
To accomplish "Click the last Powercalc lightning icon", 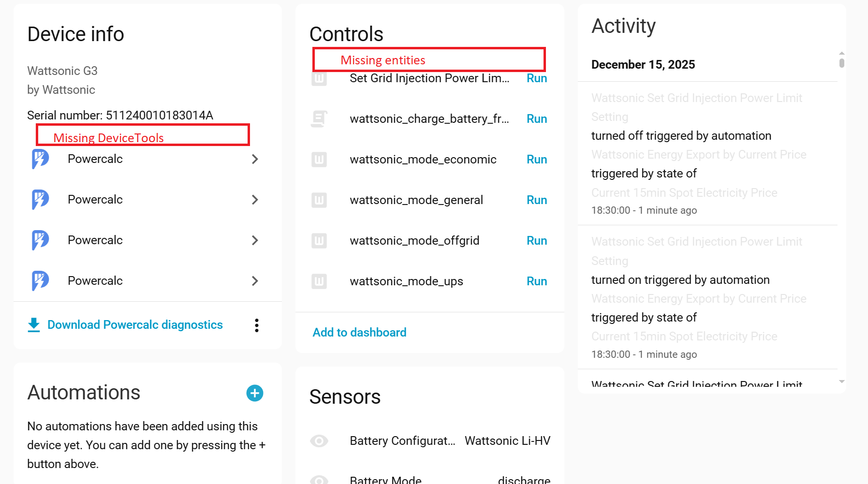I will point(41,281).
